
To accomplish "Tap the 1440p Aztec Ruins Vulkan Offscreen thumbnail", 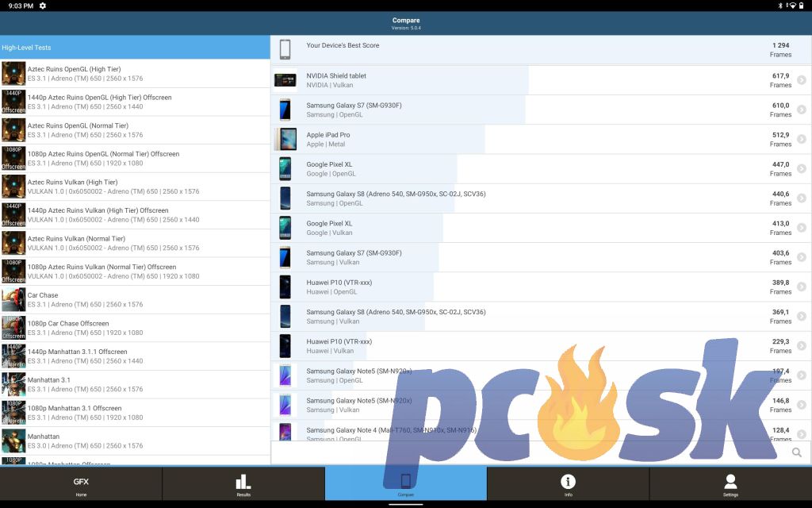I will (13, 214).
